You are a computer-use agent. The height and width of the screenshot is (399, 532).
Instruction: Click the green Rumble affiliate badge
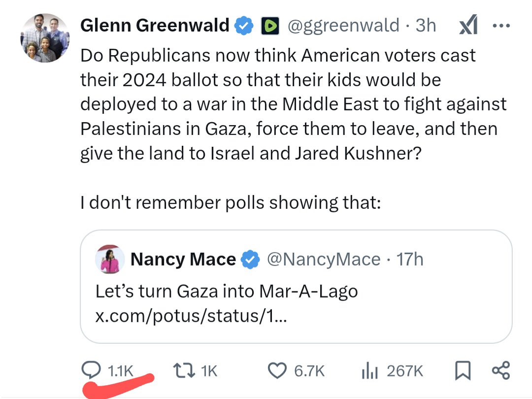pos(270,26)
